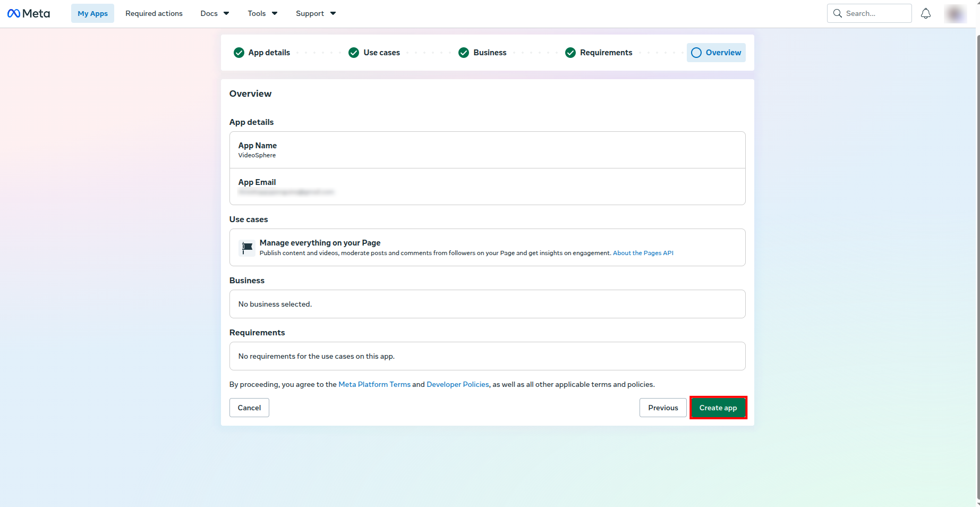Screen dimensions: 980x507
Task: Click the App details green checkmark
Action: 239,53
